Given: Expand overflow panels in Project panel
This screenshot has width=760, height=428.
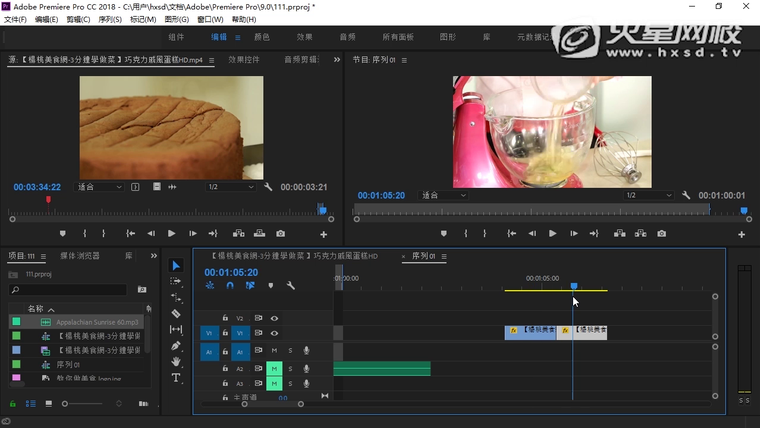Looking at the screenshot, I should pyautogui.click(x=155, y=256).
